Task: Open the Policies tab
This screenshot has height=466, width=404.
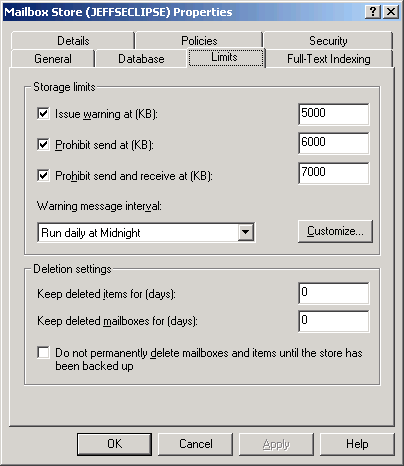Action: pos(199,41)
